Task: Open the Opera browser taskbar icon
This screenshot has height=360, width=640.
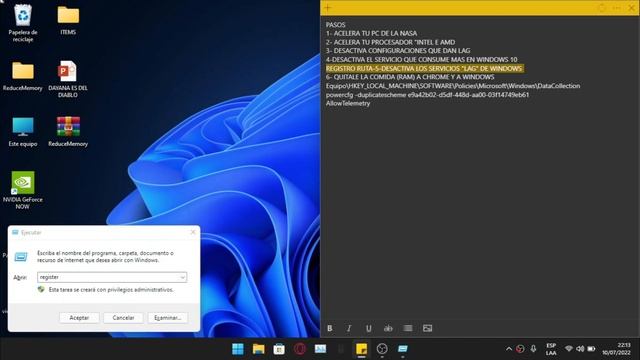Action: (x=300, y=349)
